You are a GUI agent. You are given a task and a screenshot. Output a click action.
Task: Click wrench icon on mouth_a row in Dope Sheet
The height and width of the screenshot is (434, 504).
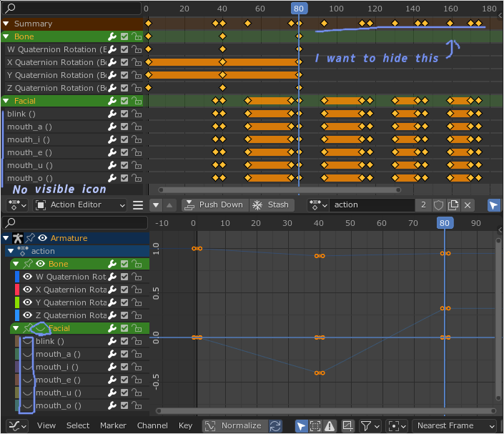click(112, 127)
